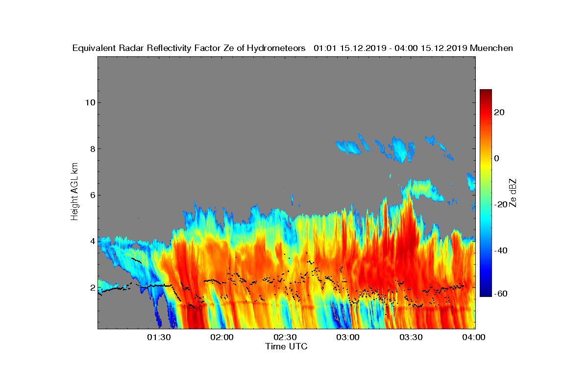Click the colorbar tick label '20'
Screen dimensions: 588x392
pos(500,112)
